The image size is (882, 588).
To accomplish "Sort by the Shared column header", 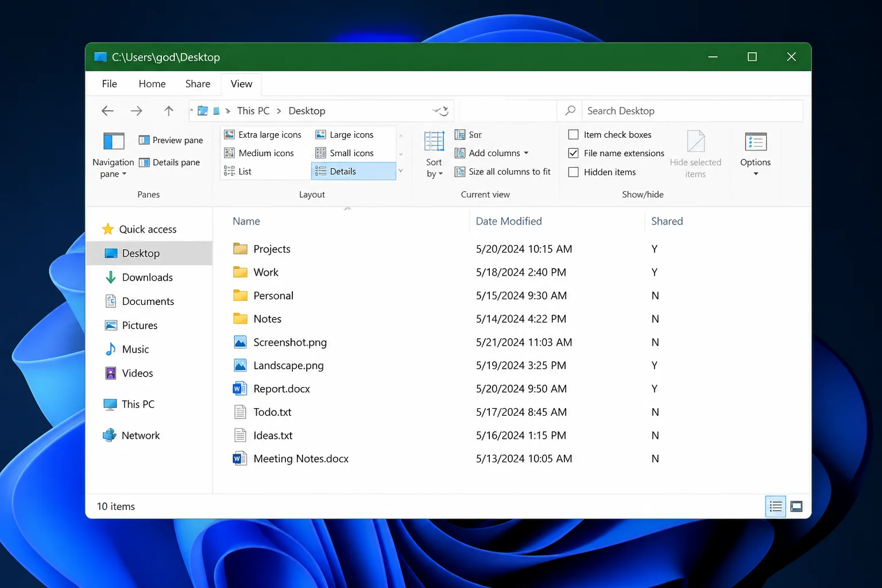I will coord(667,221).
